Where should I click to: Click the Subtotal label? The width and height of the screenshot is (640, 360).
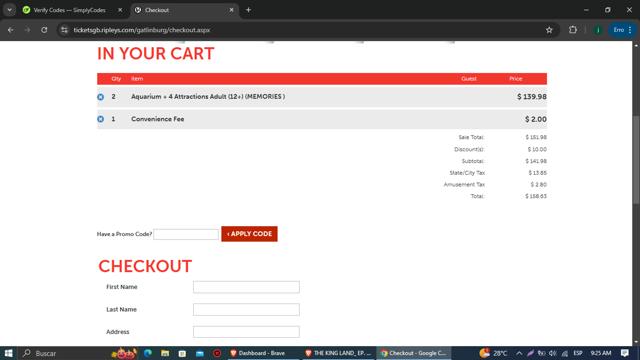473,161
